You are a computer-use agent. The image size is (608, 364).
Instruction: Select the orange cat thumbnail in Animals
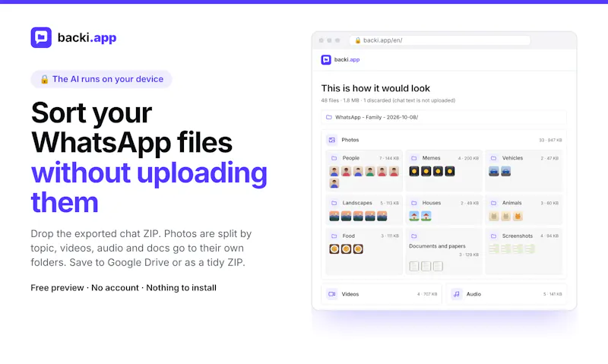(518, 216)
